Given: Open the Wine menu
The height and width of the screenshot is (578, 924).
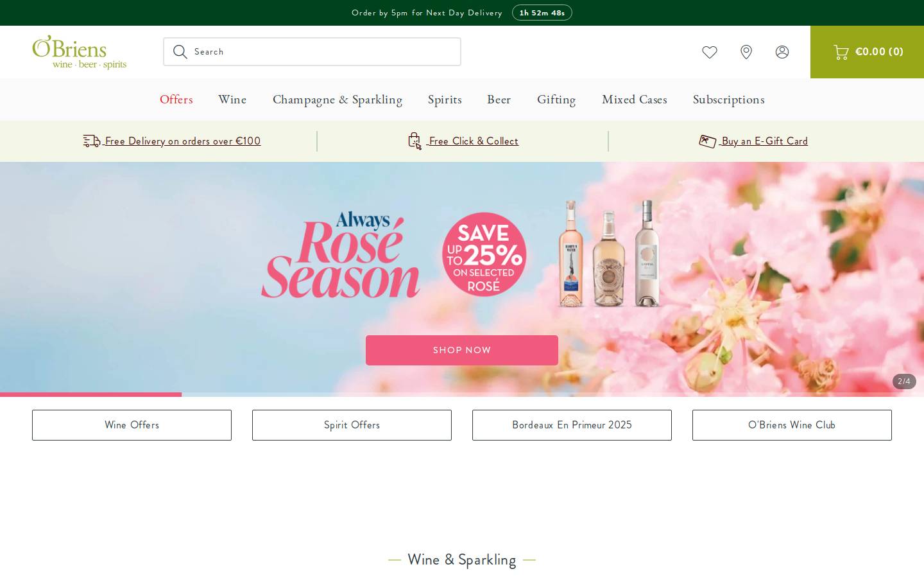Looking at the screenshot, I should coord(232,100).
